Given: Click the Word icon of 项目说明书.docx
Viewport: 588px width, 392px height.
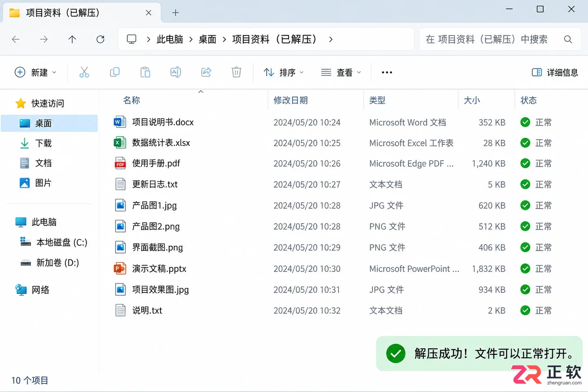Looking at the screenshot, I should tap(120, 122).
